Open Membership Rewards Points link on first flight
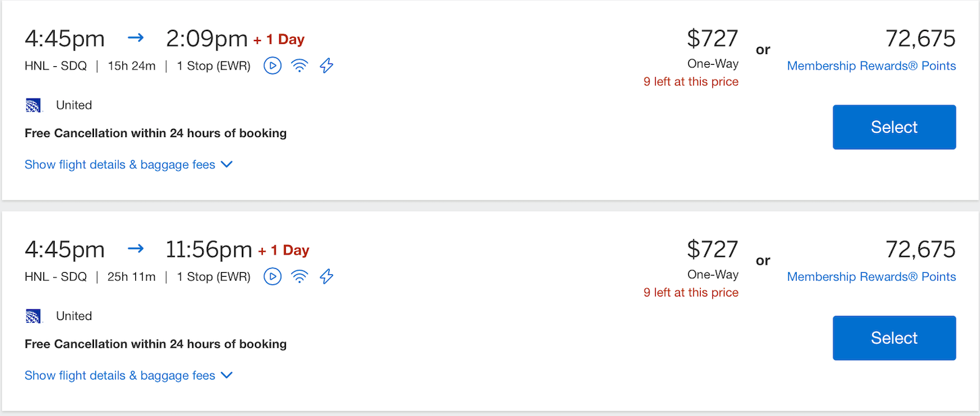The width and height of the screenshot is (980, 416). [871, 66]
